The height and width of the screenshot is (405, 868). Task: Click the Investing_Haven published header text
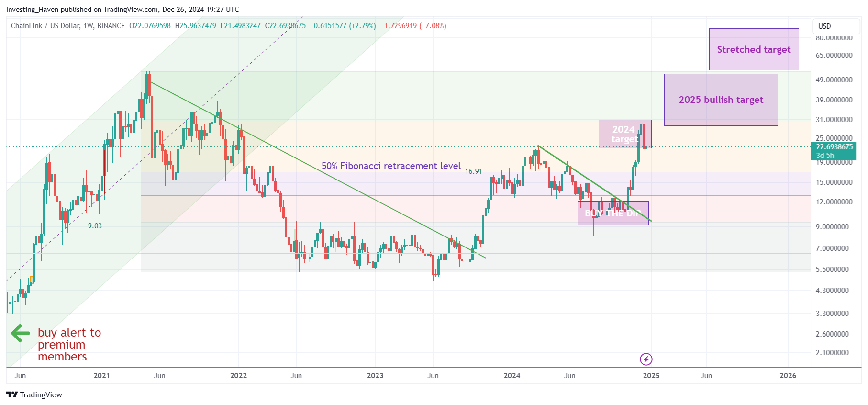pyautogui.click(x=122, y=10)
